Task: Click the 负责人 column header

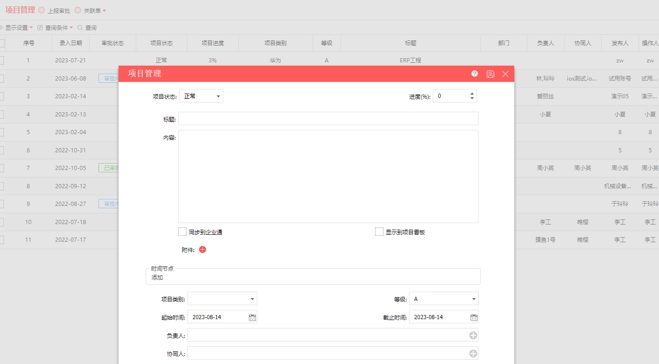Action: [x=546, y=43]
